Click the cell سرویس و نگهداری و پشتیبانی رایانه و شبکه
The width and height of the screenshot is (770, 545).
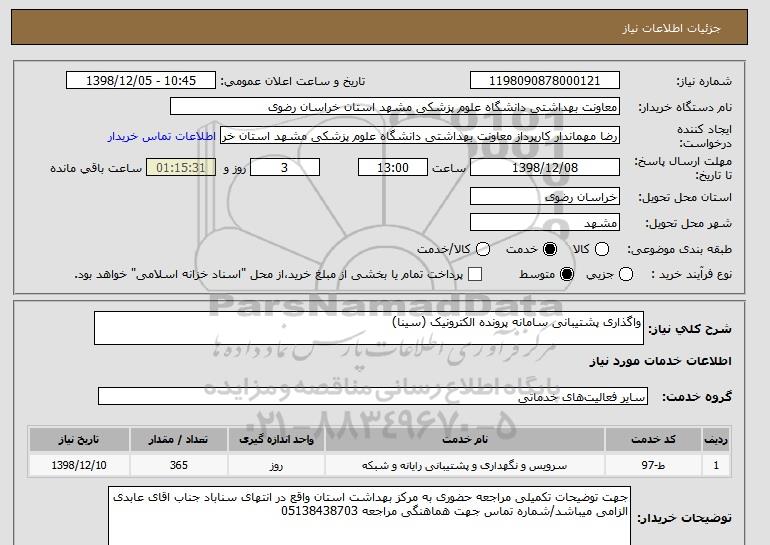465,465
